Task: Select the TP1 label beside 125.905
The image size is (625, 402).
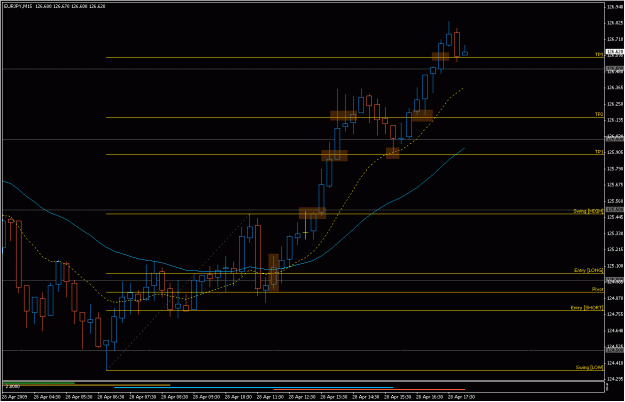Action: point(599,152)
